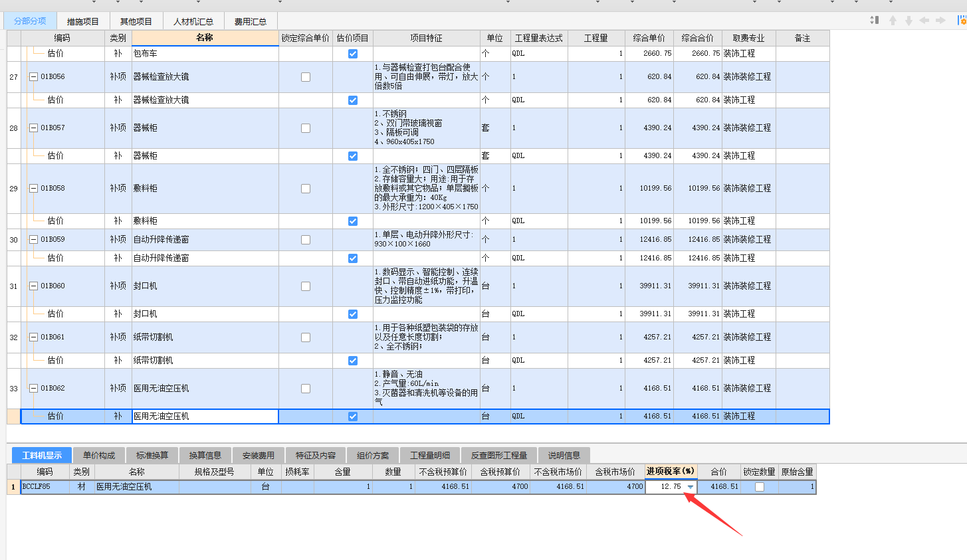Click the 含税市场价 column header
This screenshot has height=560, width=967.
(615, 472)
